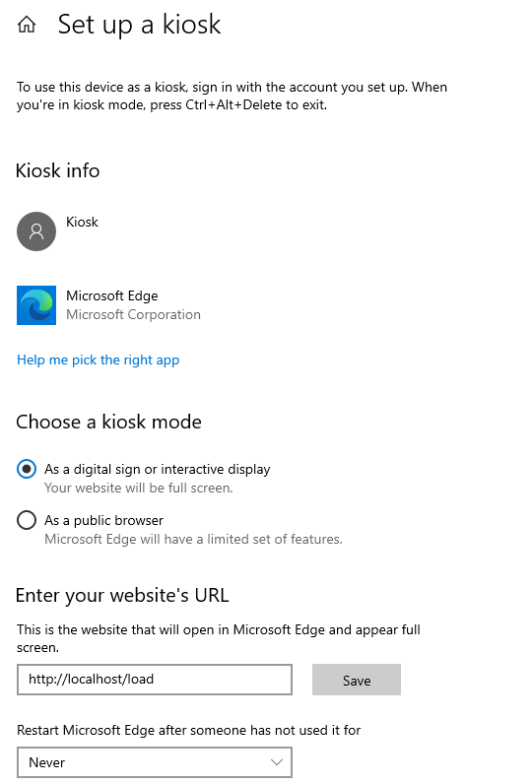
Task: Focus the website URL text field
Action: click(x=155, y=680)
